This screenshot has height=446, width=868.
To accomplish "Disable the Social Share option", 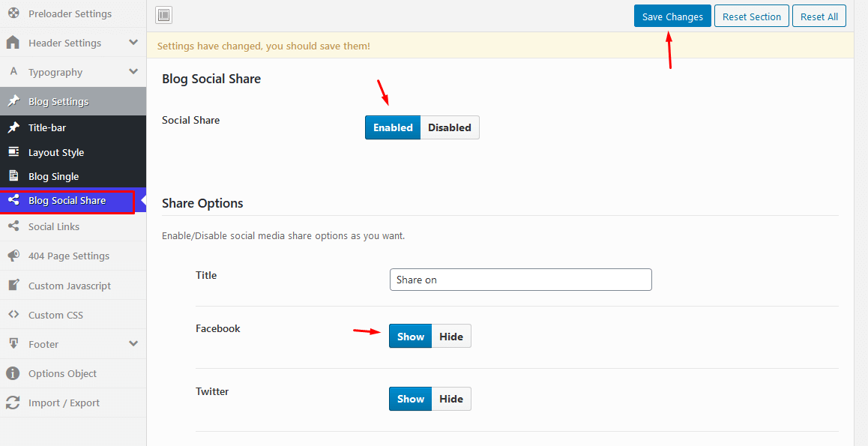I will [449, 127].
